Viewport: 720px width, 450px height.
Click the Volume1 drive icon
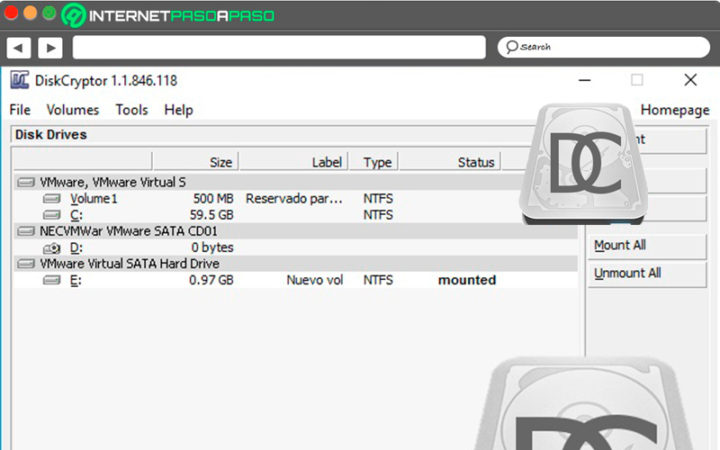point(52,198)
